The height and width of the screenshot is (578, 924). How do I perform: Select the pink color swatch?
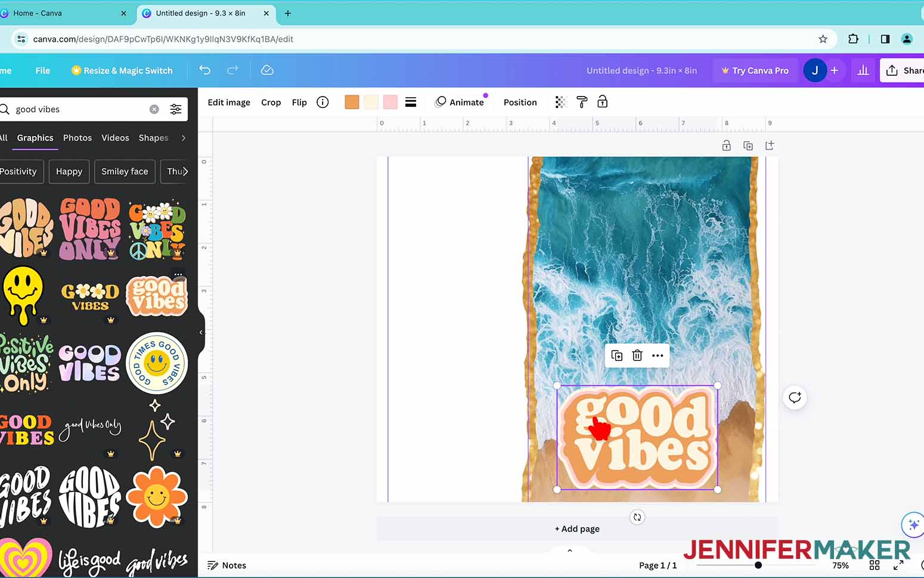(390, 102)
